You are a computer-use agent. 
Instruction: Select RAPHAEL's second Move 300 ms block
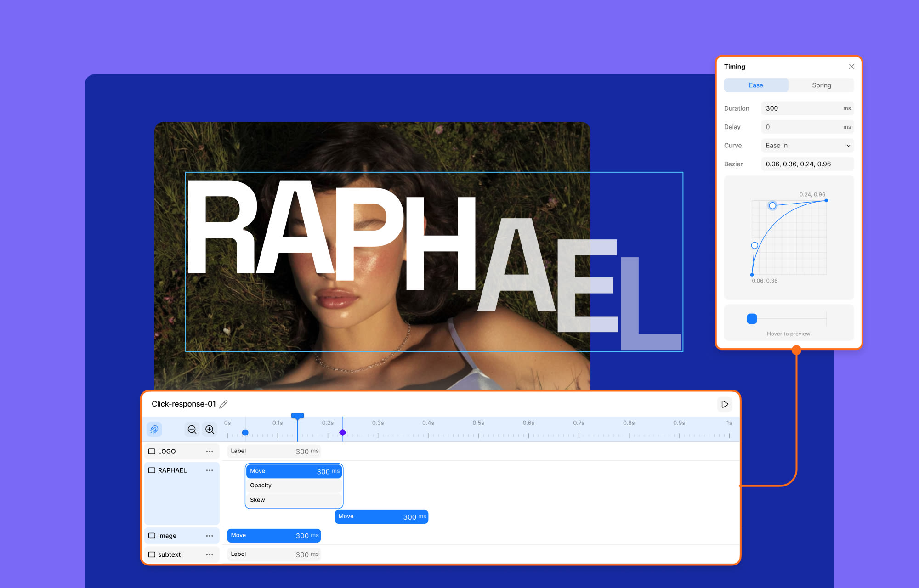tap(381, 517)
